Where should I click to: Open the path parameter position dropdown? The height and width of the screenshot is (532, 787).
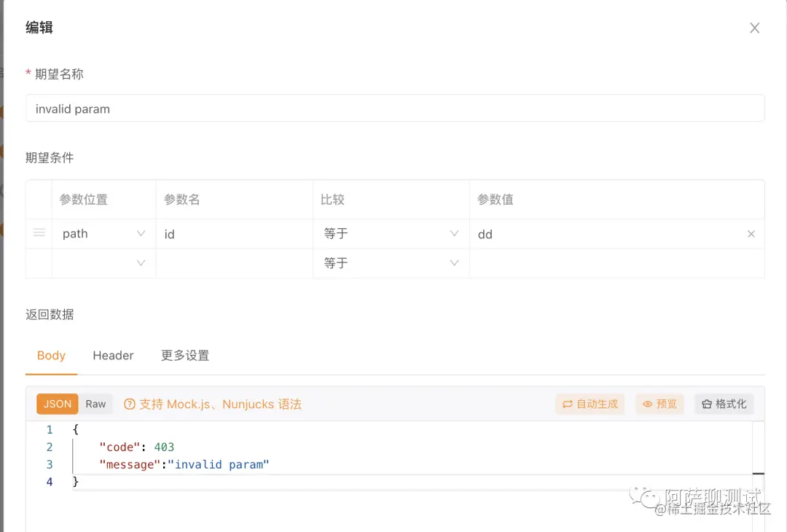(103, 234)
